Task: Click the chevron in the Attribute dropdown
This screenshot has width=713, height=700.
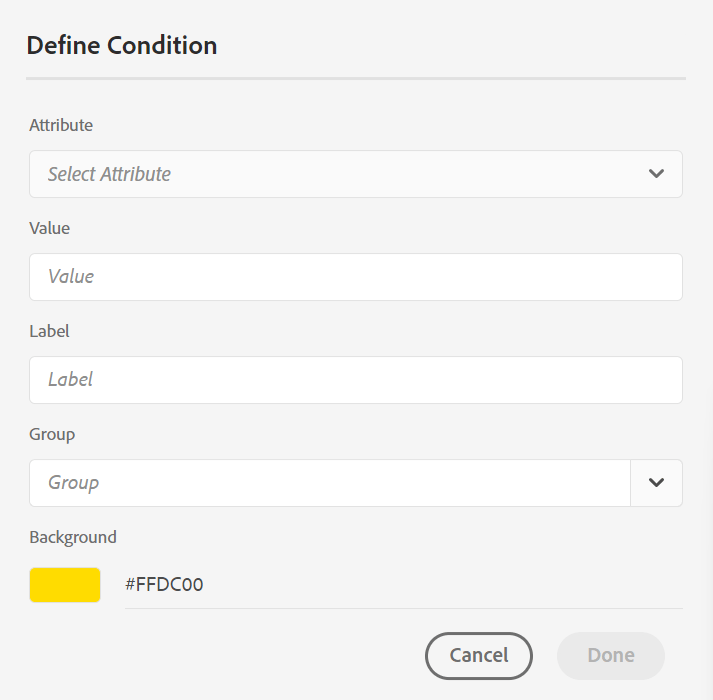Action: coord(656,174)
